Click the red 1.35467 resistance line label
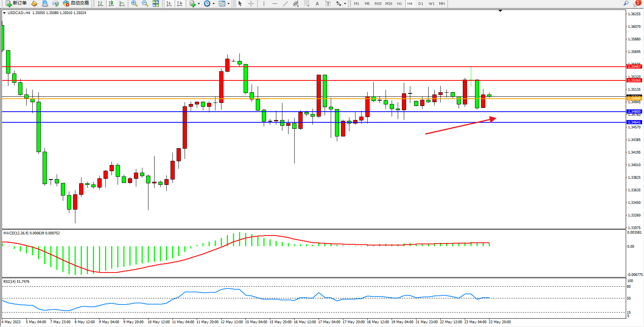644x327 pixels. click(x=634, y=67)
